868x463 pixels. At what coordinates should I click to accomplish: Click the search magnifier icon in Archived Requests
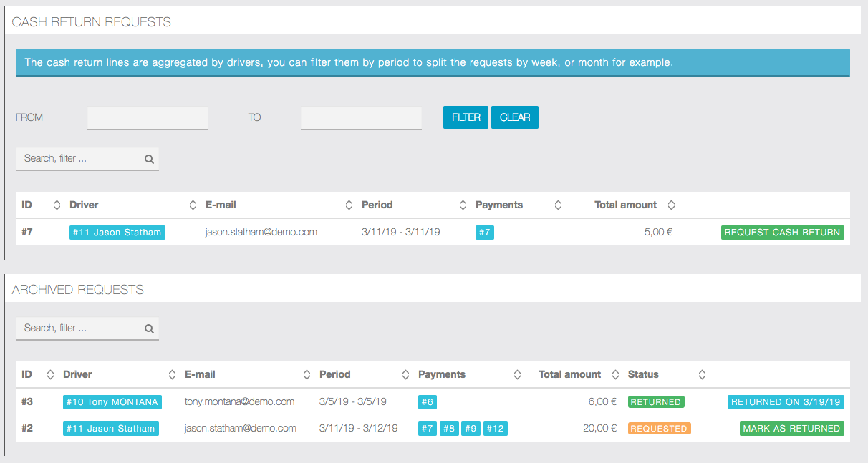[149, 329]
